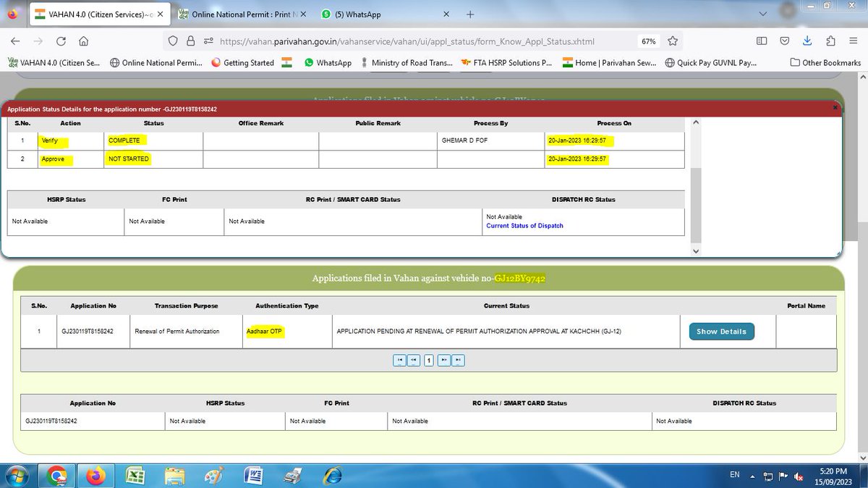Bookmark this page with star icon
This screenshot has width=868, height=488.
673,41
